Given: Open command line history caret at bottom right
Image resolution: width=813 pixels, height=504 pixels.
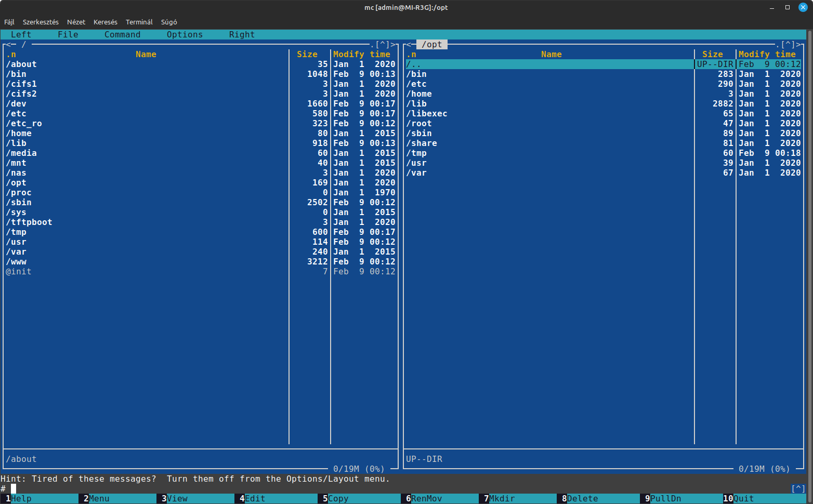Looking at the screenshot, I should [x=798, y=488].
